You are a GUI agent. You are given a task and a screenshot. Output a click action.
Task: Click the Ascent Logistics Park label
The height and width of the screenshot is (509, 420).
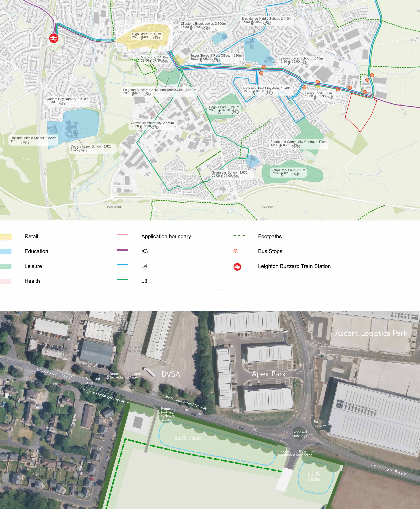tap(371, 333)
